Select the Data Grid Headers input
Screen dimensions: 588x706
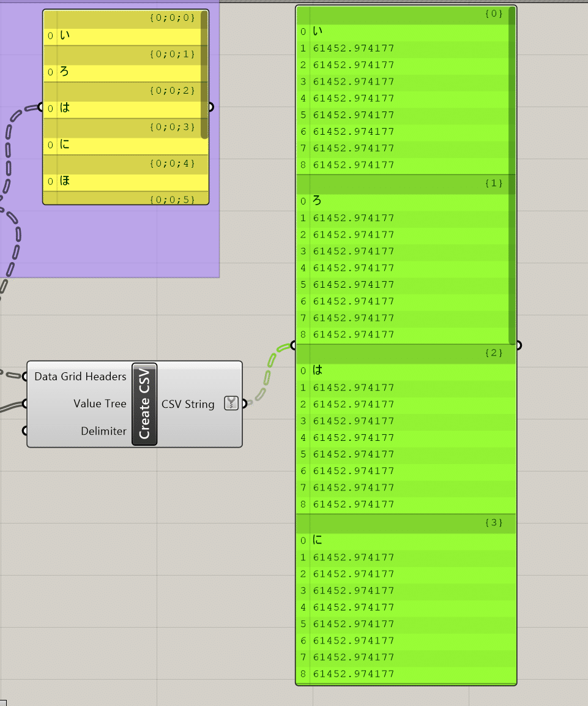pyautogui.click(x=81, y=377)
